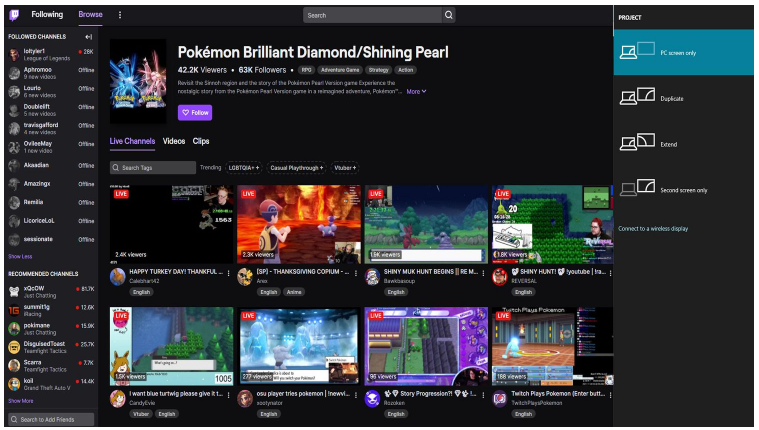Open the three-dot more menu in top bar
Screen dimensions: 759x430
120,15
